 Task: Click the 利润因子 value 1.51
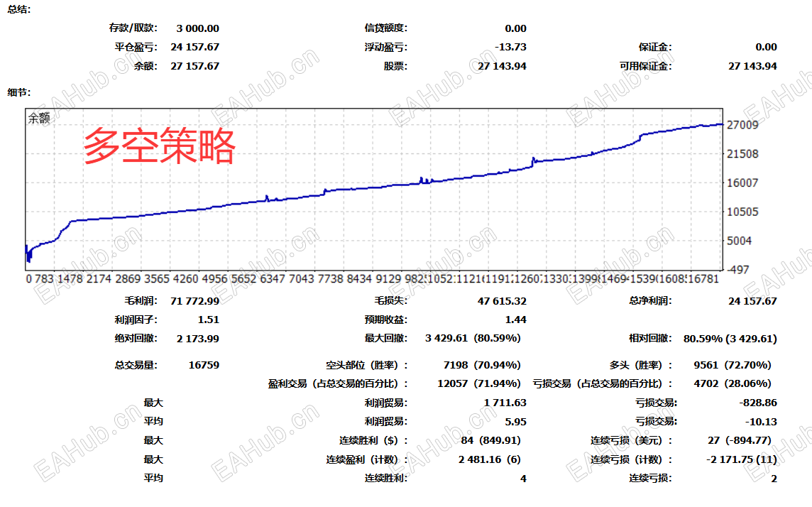(209, 320)
